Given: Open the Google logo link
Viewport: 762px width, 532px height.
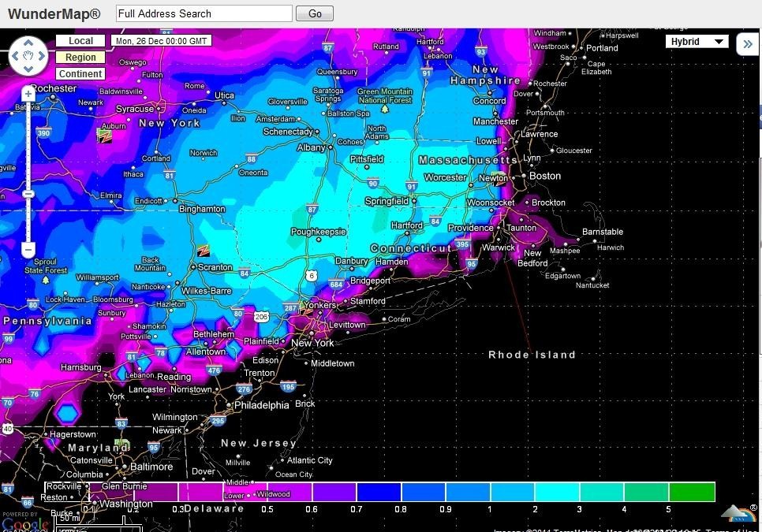Looking at the screenshot, I should 24,525.
